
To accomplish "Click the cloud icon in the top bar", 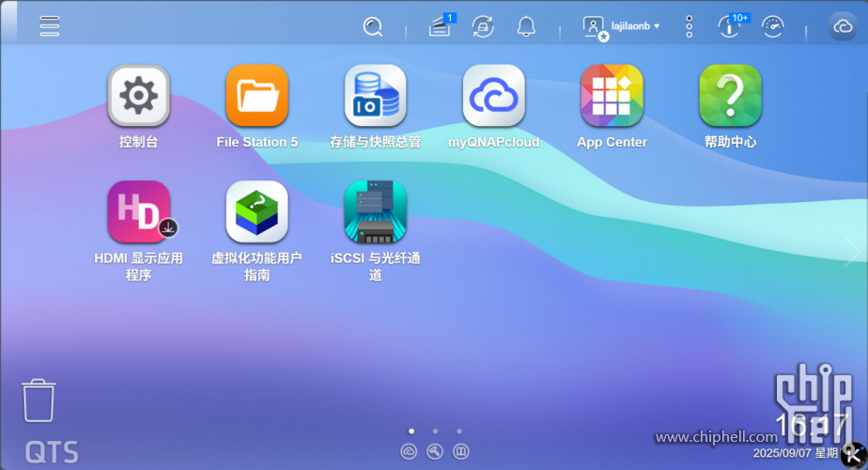I will tap(843, 26).
